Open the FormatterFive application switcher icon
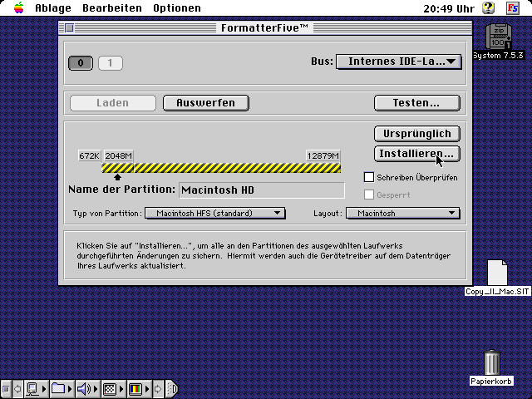Image resolution: width=532 pixels, height=399 pixels. pyautogui.click(x=514, y=8)
